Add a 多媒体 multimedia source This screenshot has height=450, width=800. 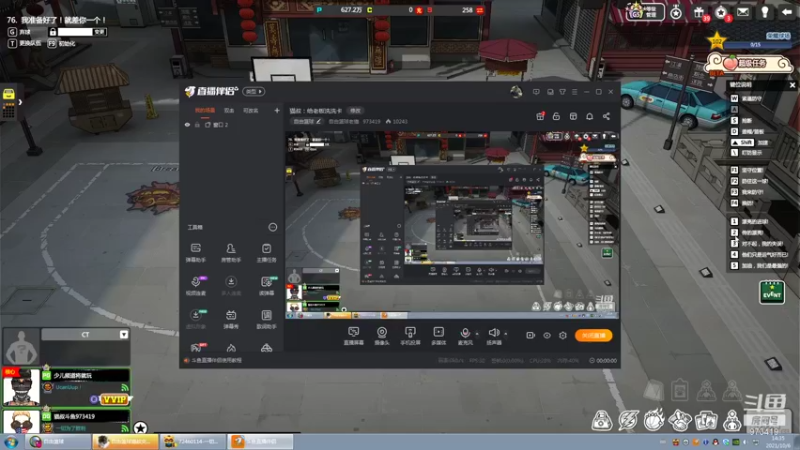(439, 336)
